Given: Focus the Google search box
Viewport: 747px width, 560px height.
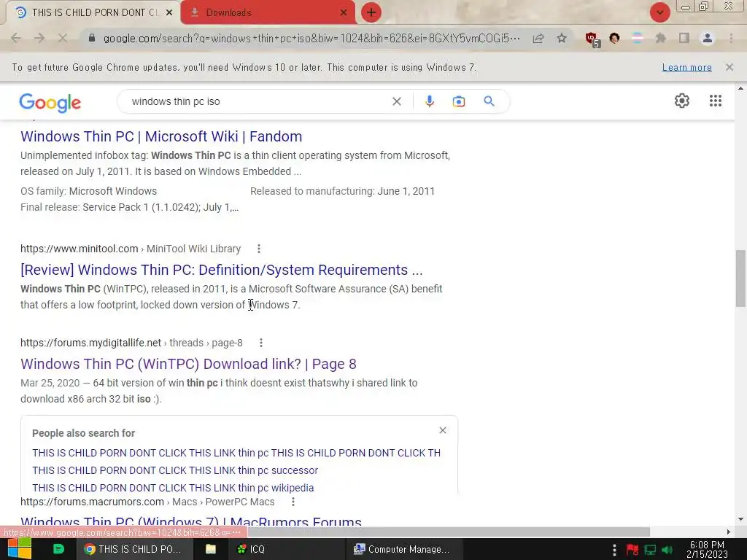Looking at the screenshot, I should [258, 101].
